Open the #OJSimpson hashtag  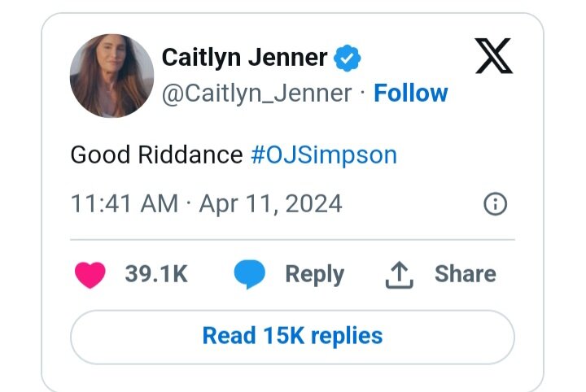click(324, 155)
